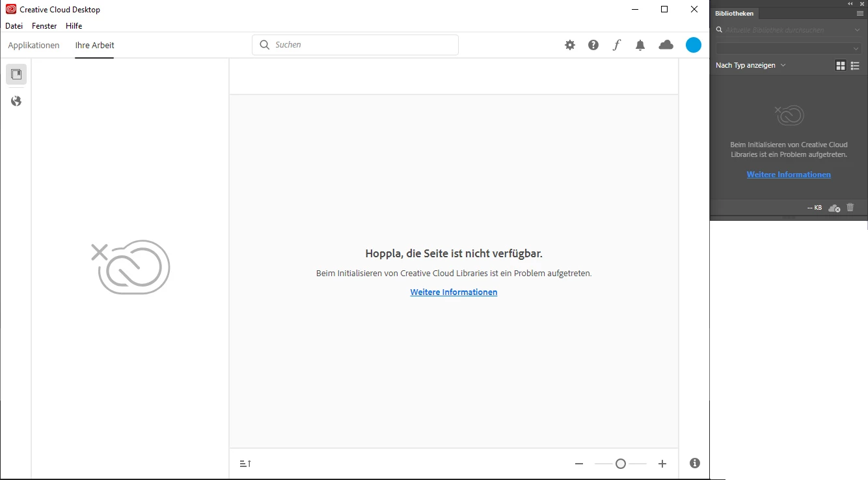The height and width of the screenshot is (480, 868).
Task: Open the info icon at bottom right
Action: 695,463
